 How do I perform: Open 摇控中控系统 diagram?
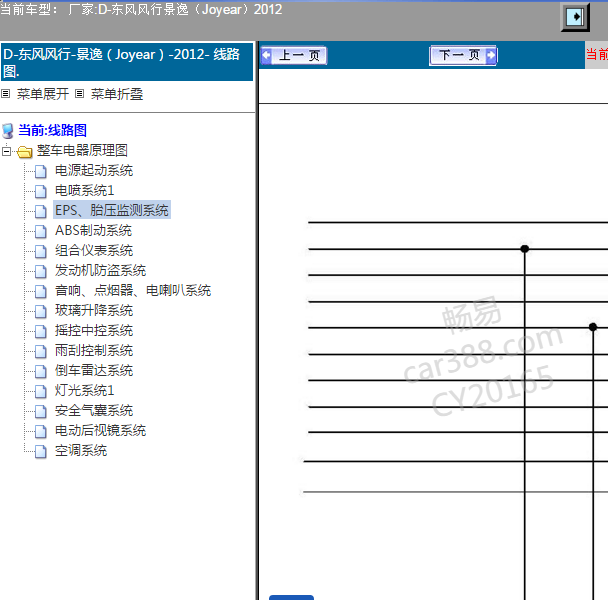(x=94, y=330)
